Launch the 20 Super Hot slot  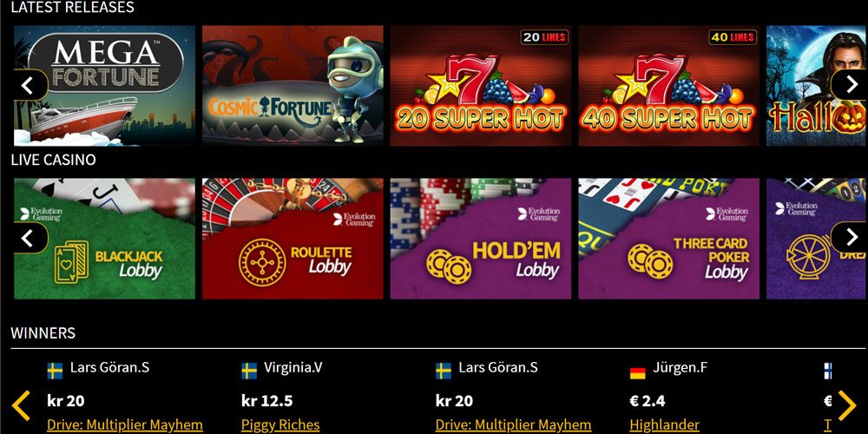(x=481, y=86)
